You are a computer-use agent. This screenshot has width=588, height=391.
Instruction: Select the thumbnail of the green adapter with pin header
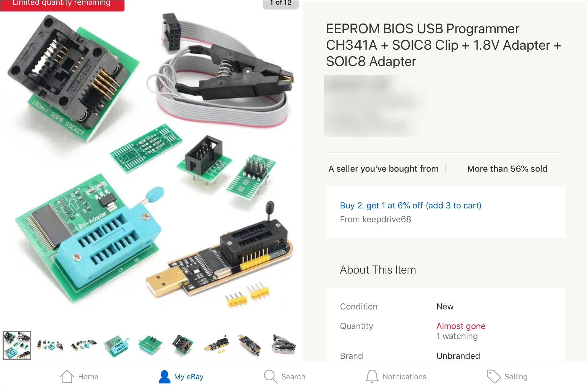(x=150, y=345)
